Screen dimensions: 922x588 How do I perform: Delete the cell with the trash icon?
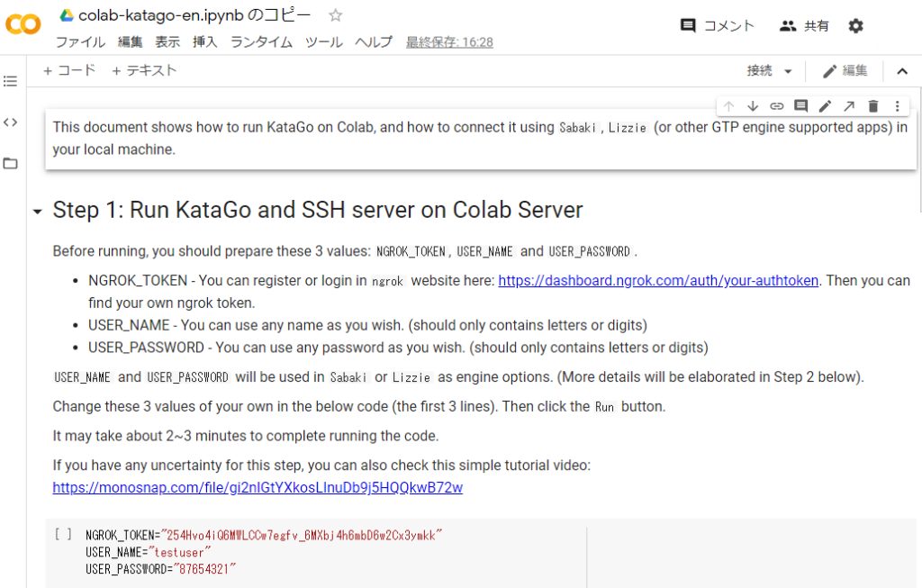(x=873, y=106)
